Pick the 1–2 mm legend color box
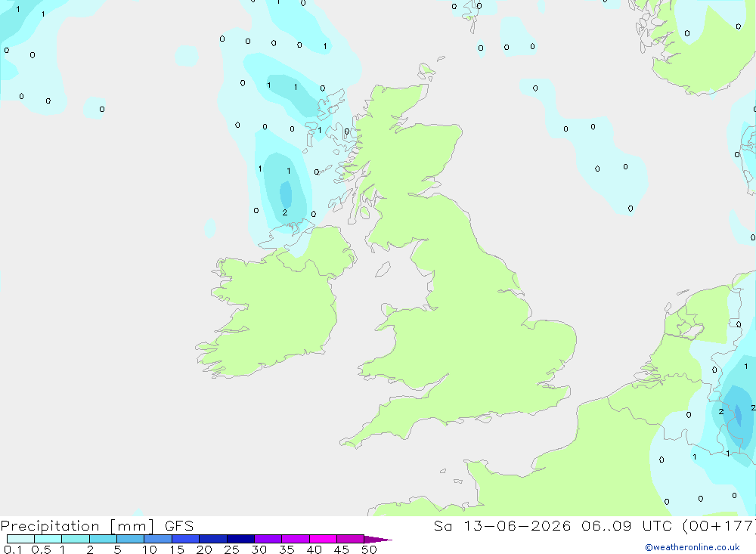This screenshot has height=554, width=756. pos(76,539)
